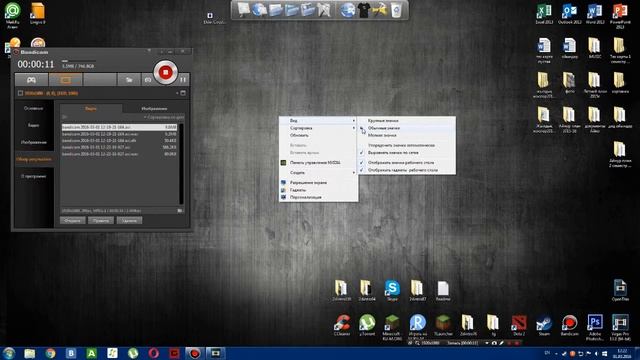Click the first button below the file list
The width and height of the screenshot is (640, 360).
point(73,220)
